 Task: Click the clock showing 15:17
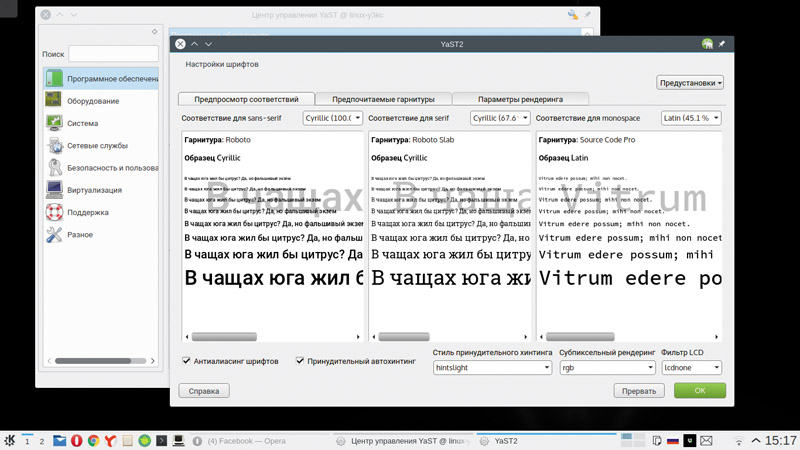coord(781,440)
